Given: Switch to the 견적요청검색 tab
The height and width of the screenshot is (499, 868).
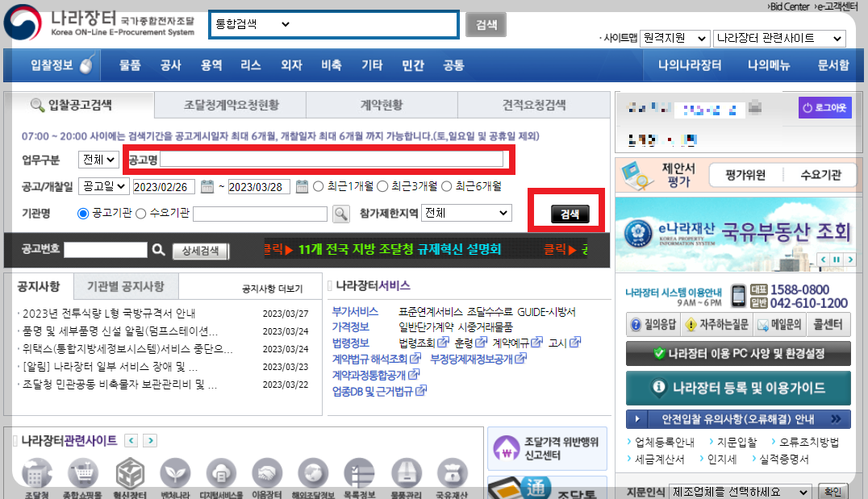Looking at the screenshot, I should [534, 105].
